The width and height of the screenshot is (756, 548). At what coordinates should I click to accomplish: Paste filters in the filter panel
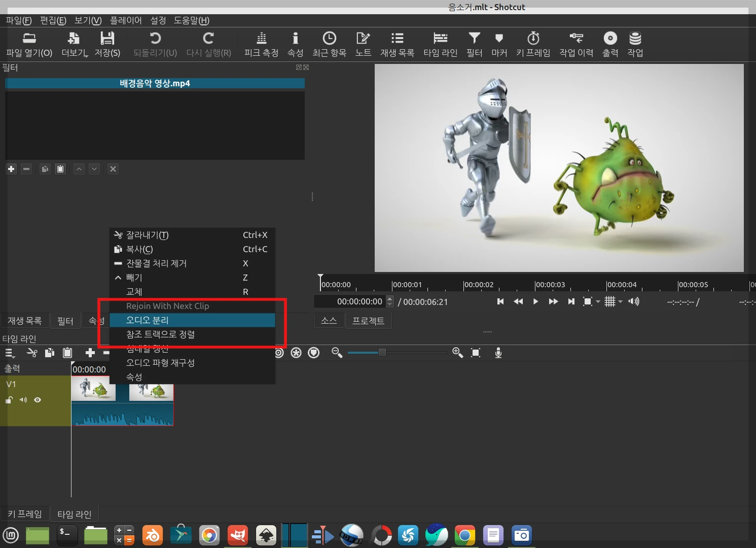pyautogui.click(x=60, y=169)
